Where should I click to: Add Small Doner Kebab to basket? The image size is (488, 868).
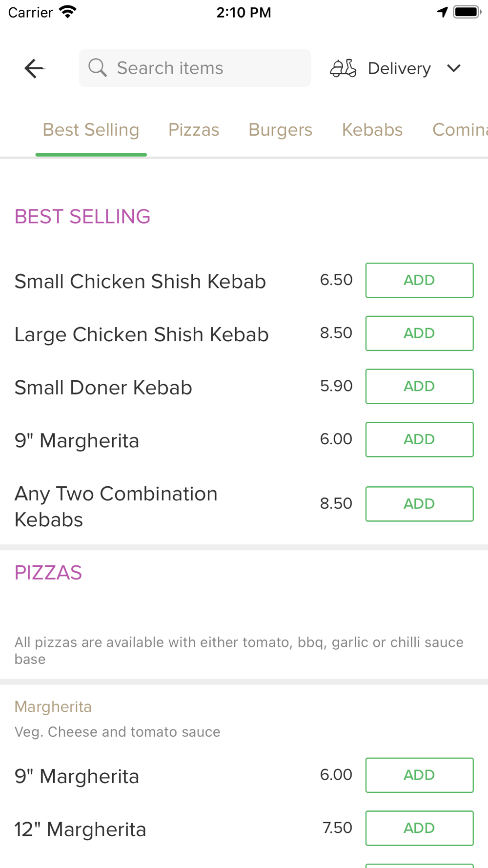(419, 386)
